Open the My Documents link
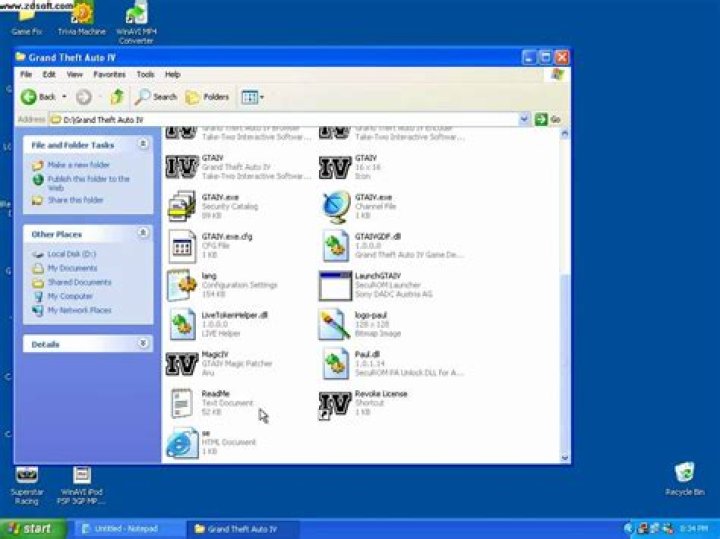The width and height of the screenshot is (720, 539). coord(73,268)
